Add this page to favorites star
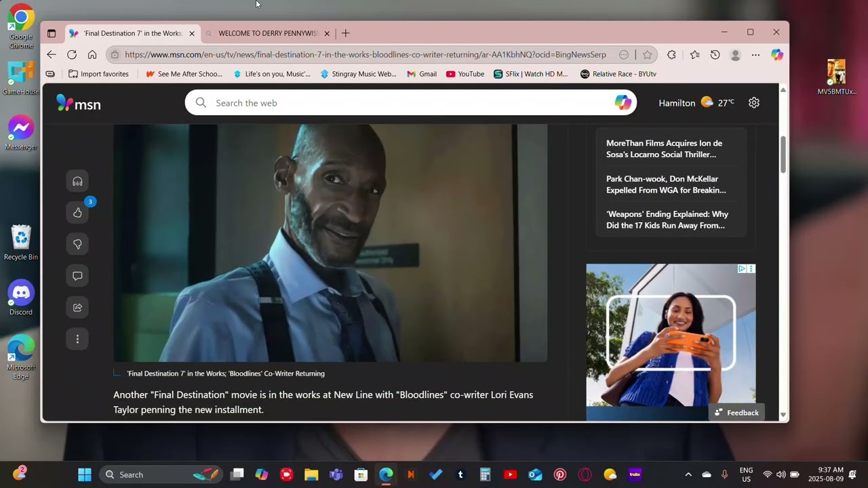This screenshot has width=868, height=488. [647, 55]
